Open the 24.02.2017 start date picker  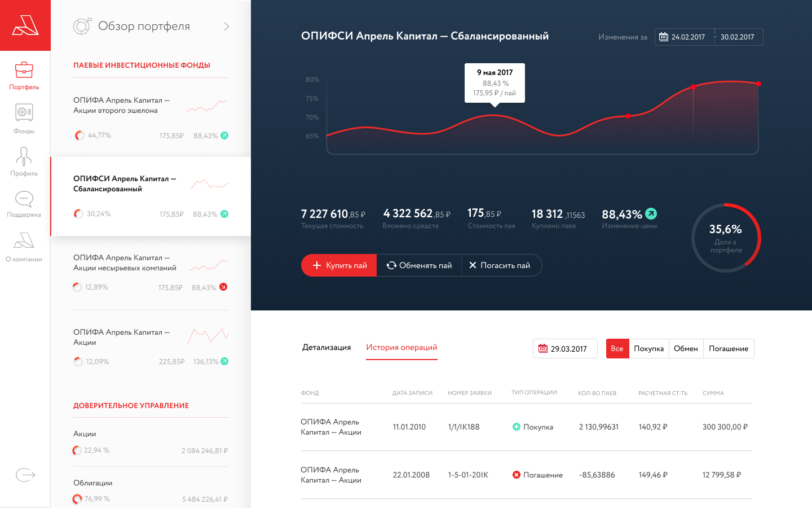[x=685, y=37]
